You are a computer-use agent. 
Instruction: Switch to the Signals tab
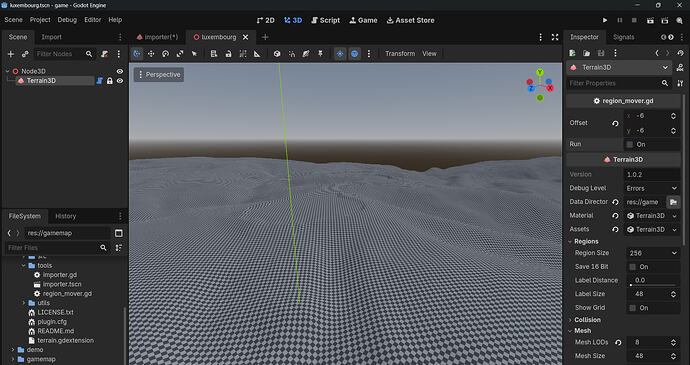click(x=624, y=37)
